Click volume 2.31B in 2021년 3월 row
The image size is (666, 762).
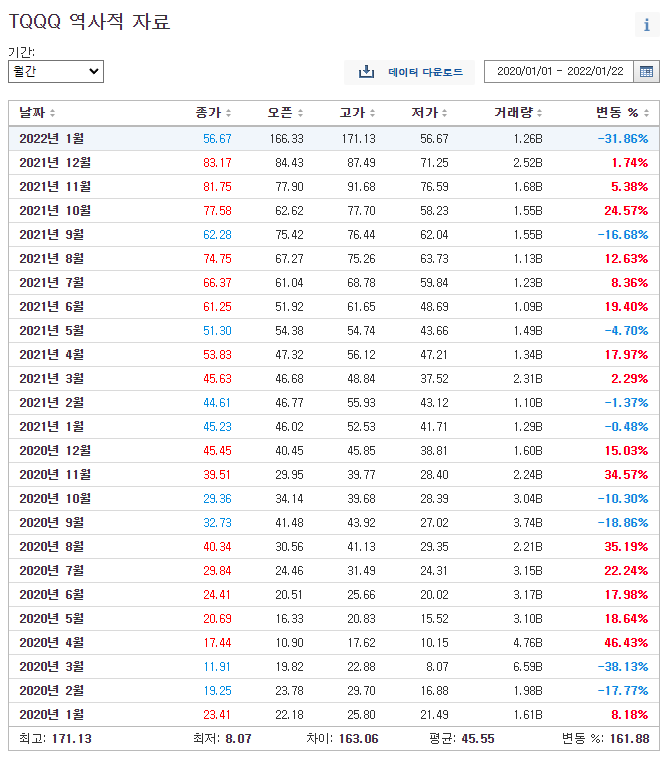point(528,379)
